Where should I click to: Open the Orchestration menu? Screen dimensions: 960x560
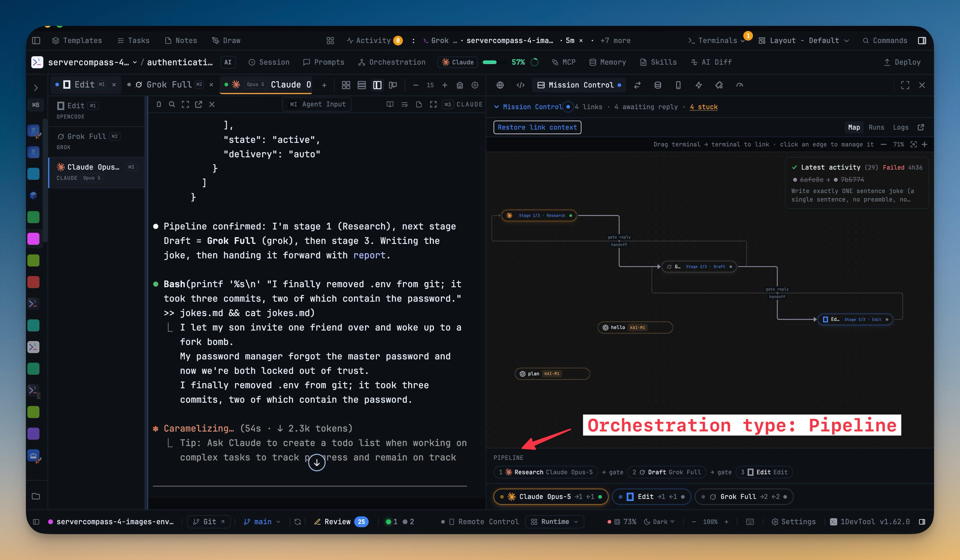(392, 62)
